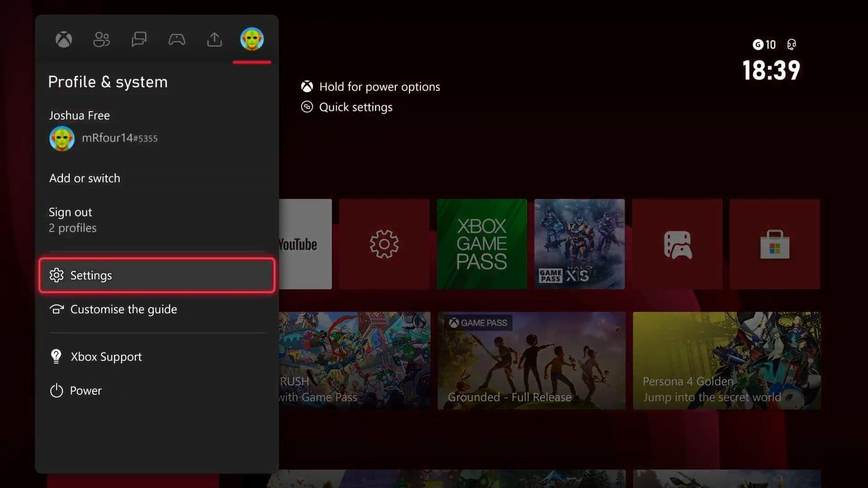
Task: Open the messages chat bubble tab
Action: 139,39
